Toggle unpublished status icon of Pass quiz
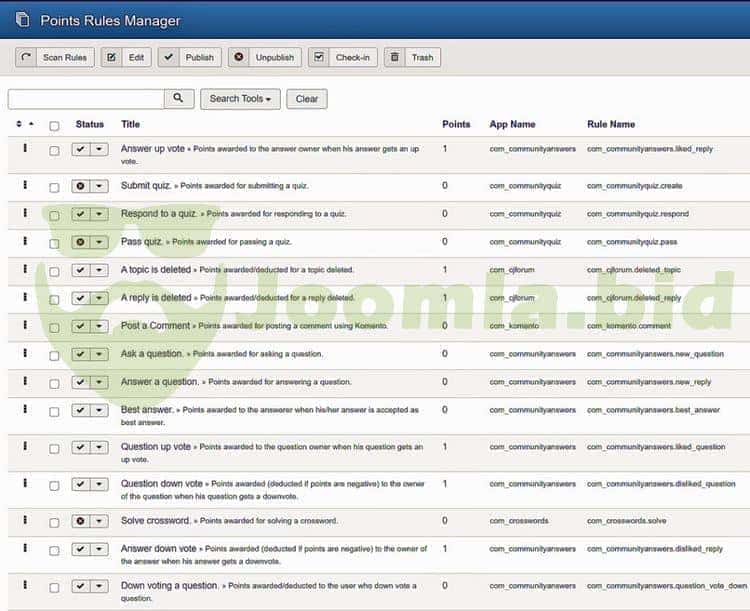Image resolution: width=750 pixels, height=611 pixels. pos(80,242)
